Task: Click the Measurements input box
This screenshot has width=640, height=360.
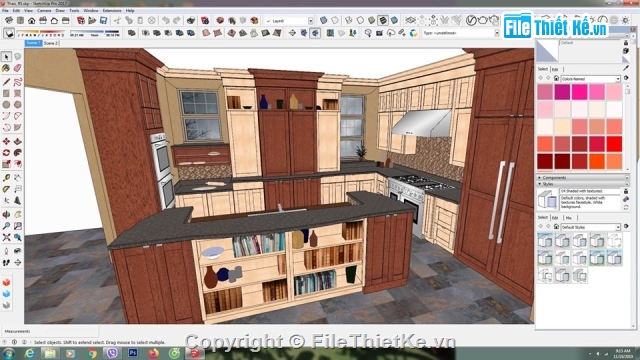Action: tap(50, 331)
